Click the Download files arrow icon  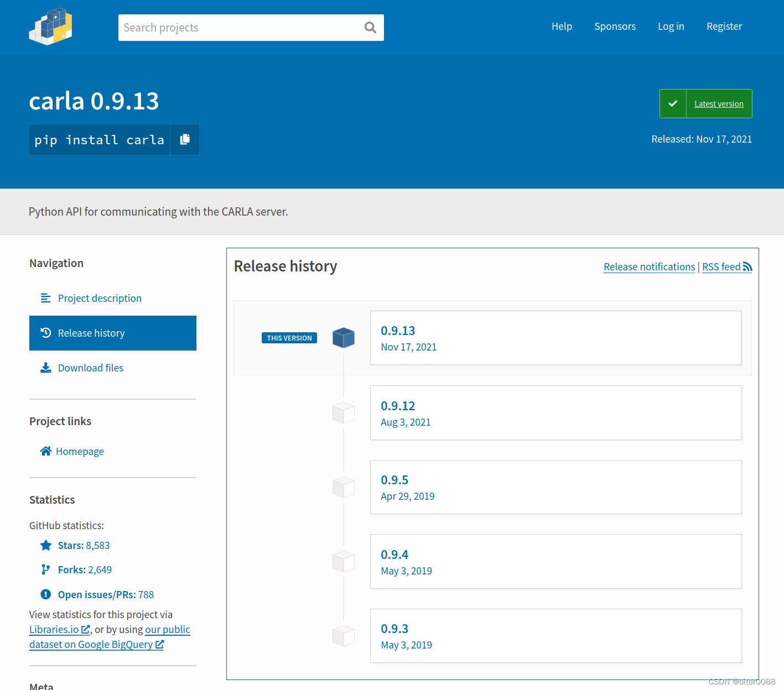(x=46, y=368)
